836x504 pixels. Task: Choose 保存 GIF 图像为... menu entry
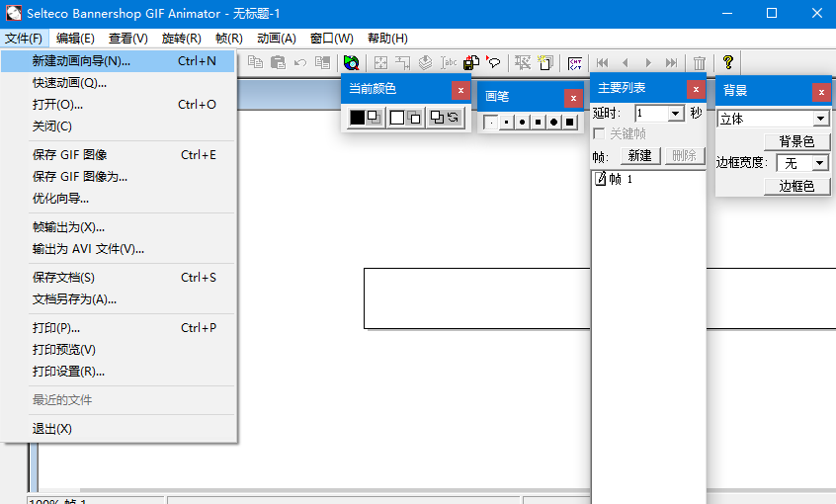[118, 177]
